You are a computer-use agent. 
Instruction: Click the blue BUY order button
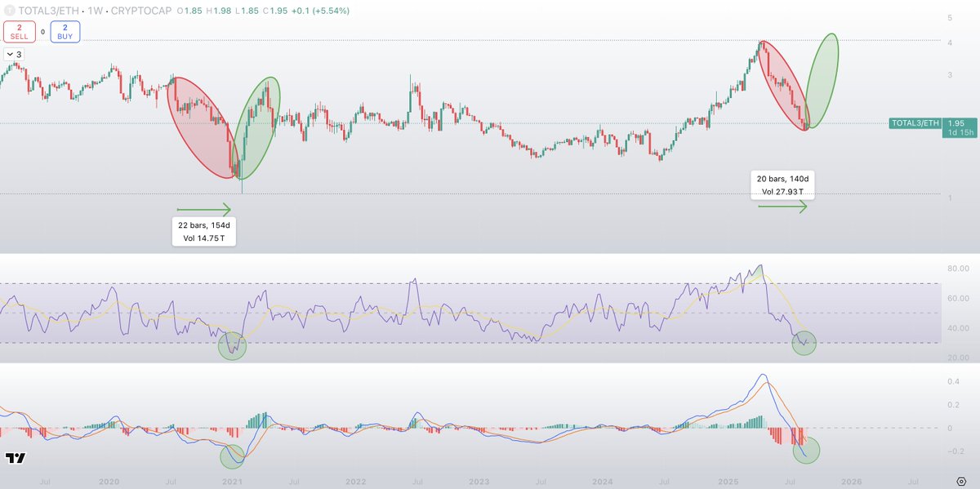point(64,32)
